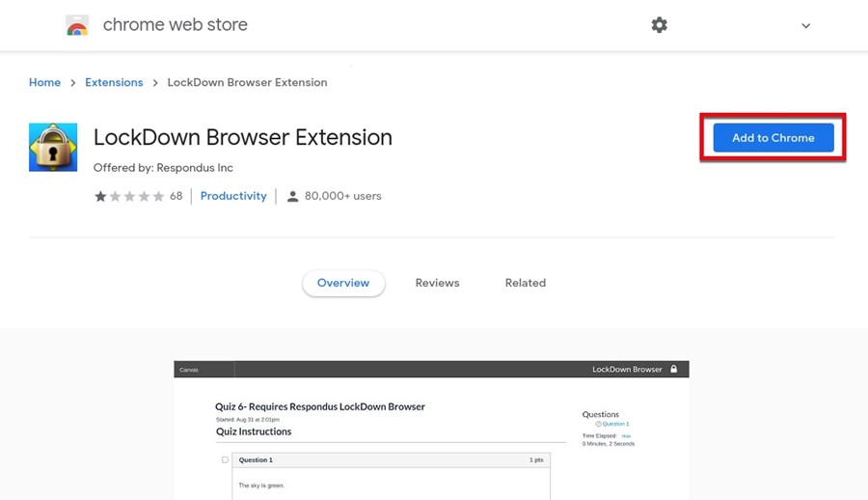Open the Extensions breadcrumb link
The height and width of the screenshot is (500, 868).
[114, 82]
